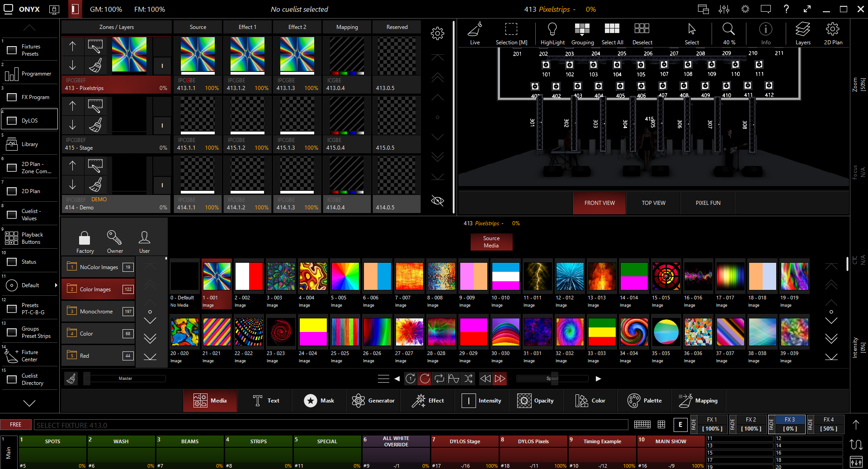
Task: Click Select All fixtures icon
Action: pos(612,30)
